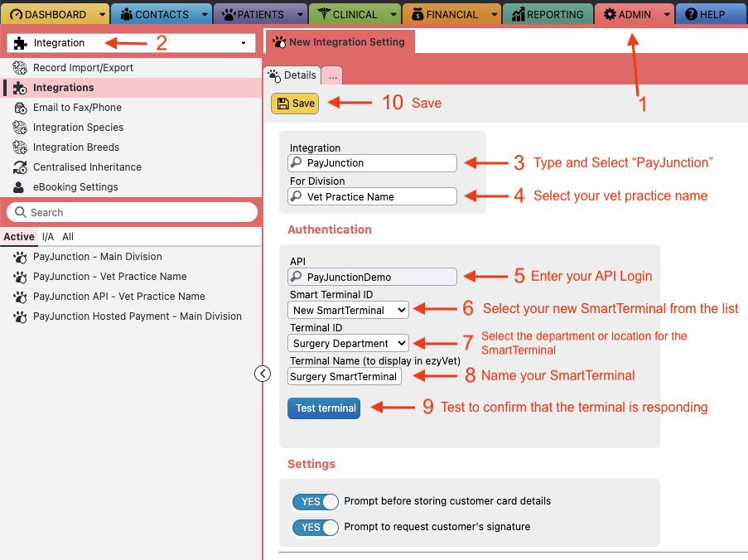Open PayJunction Hosted Payment - Main Division

138,316
